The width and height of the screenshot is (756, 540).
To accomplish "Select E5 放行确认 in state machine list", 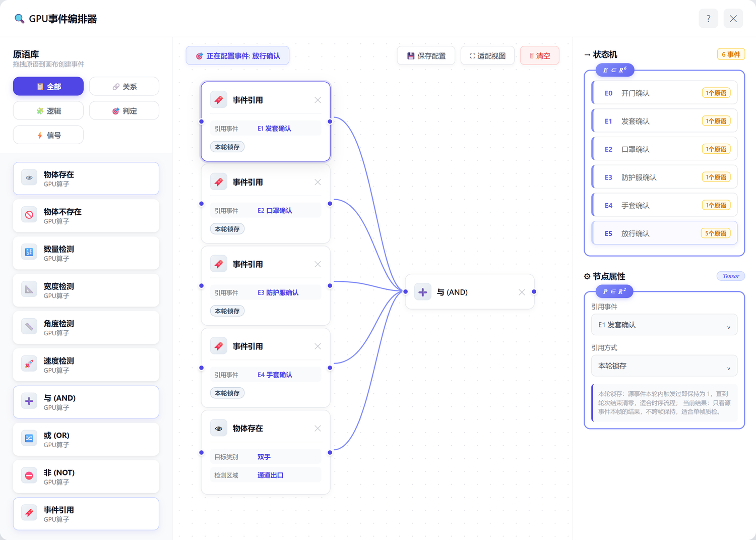I will pos(664,233).
